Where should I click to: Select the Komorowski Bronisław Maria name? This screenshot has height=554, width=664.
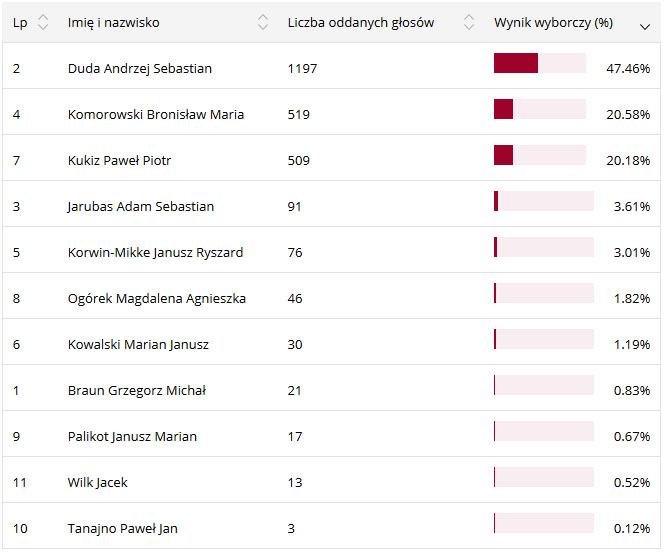point(155,115)
